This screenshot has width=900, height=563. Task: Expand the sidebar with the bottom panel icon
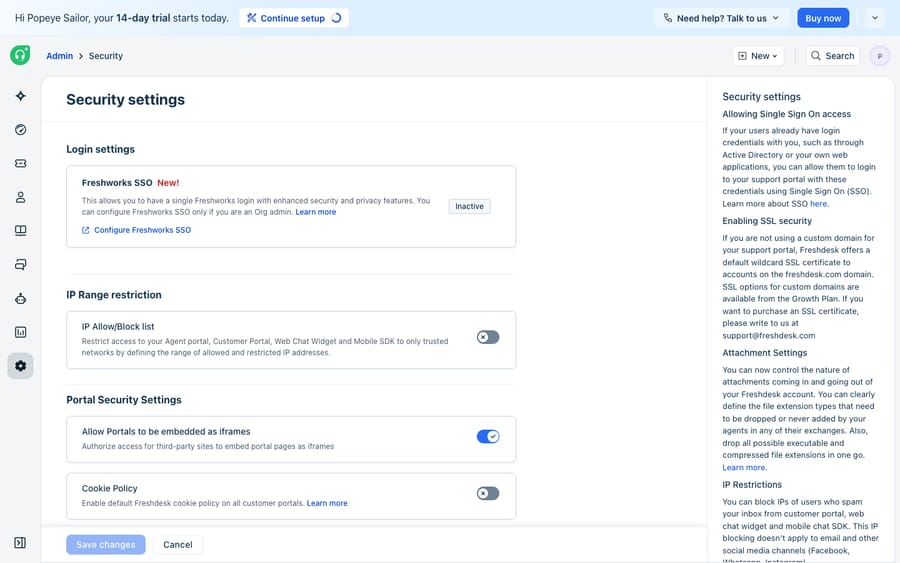20,543
